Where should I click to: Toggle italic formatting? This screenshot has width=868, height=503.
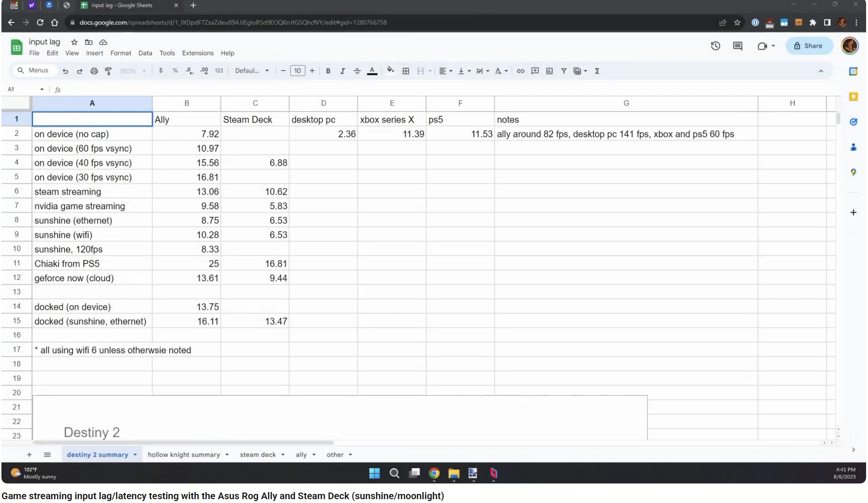coord(343,71)
